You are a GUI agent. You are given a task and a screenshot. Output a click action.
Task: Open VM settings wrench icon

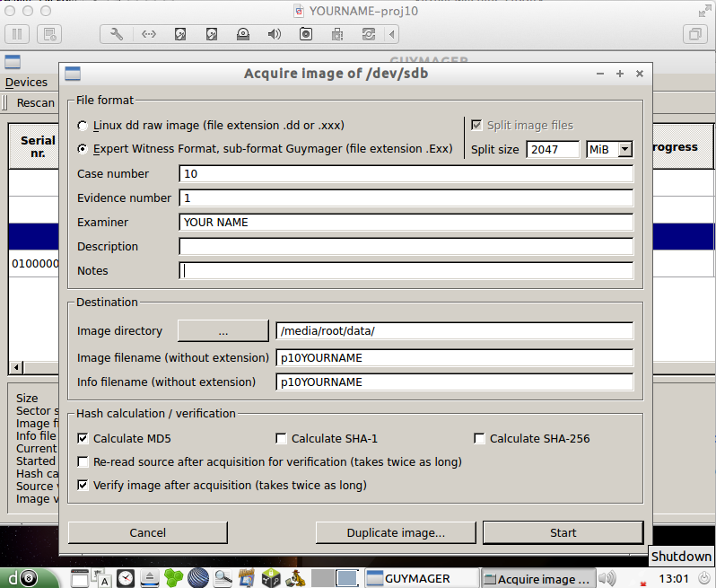[117, 34]
